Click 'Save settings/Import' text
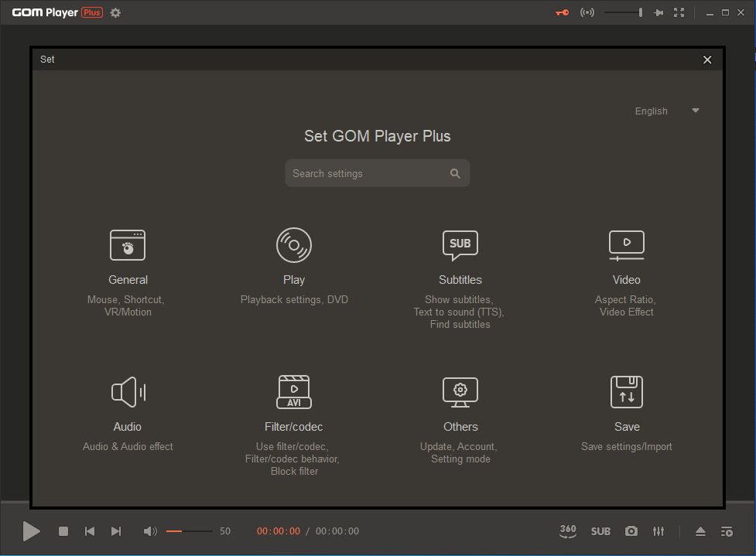Screen dimensions: 756x556 (626, 447)
